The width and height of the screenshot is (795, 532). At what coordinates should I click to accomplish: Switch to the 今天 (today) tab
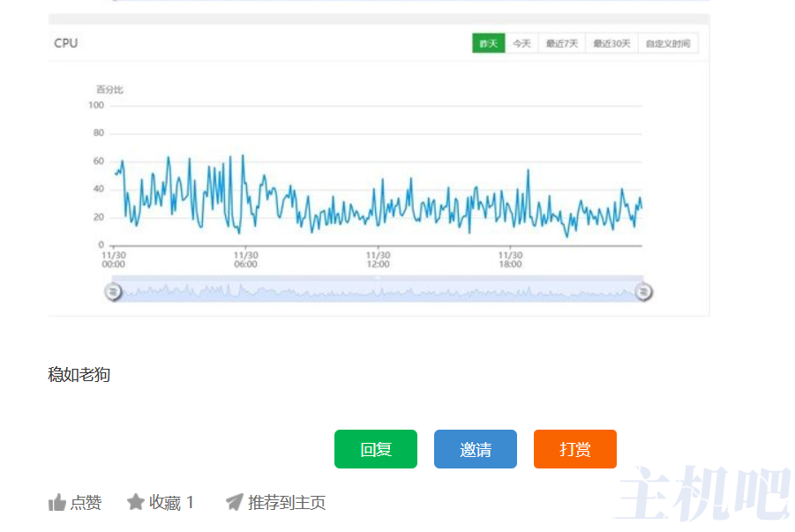coord(521,43)
